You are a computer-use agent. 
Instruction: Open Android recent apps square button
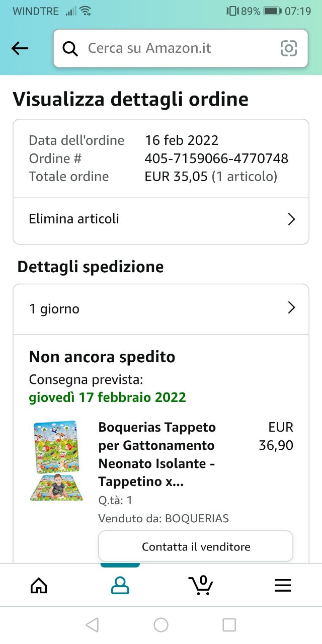229,625
